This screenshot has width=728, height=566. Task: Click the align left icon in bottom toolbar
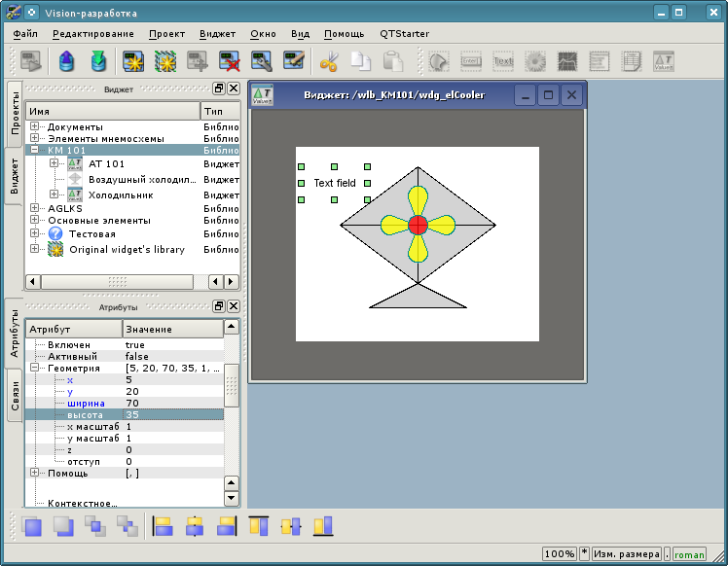[163, 526]
